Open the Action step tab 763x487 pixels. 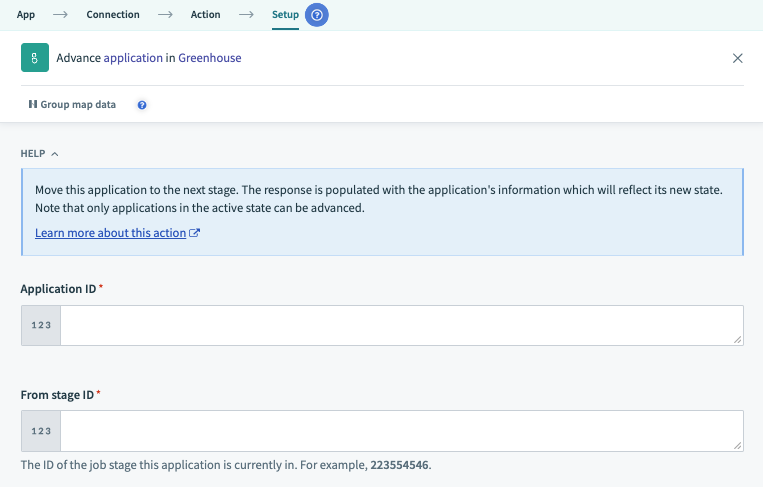tap(205, 15)
